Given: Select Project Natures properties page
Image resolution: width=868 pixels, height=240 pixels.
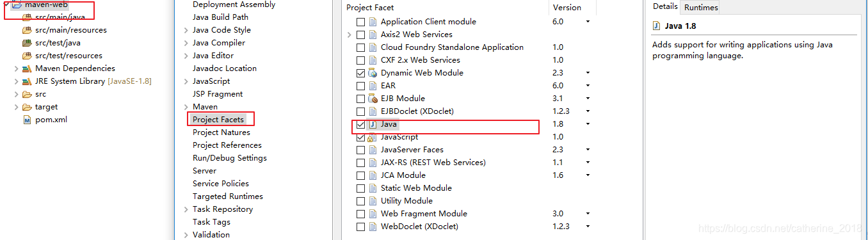Looking at the screenshot, I should point(221,132).
